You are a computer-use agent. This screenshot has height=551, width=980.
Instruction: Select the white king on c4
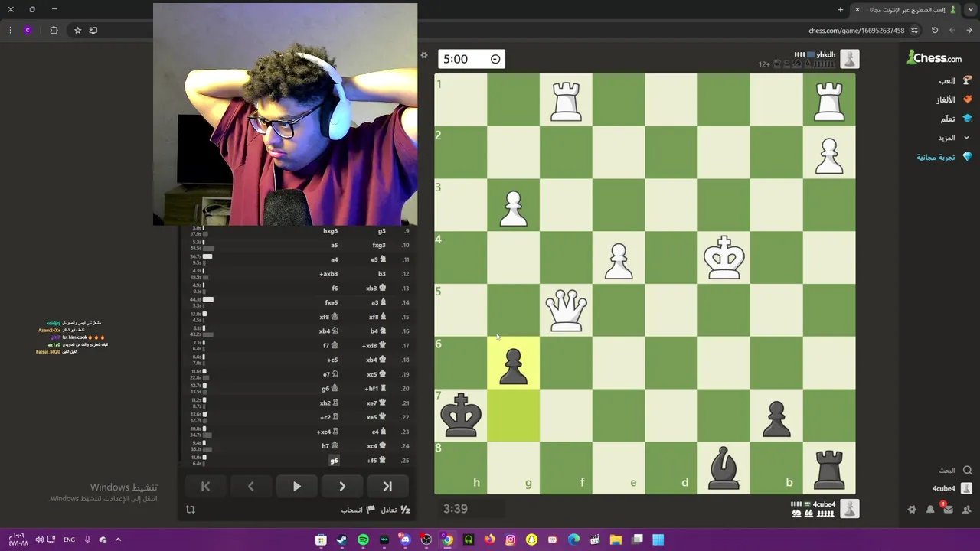724,258
